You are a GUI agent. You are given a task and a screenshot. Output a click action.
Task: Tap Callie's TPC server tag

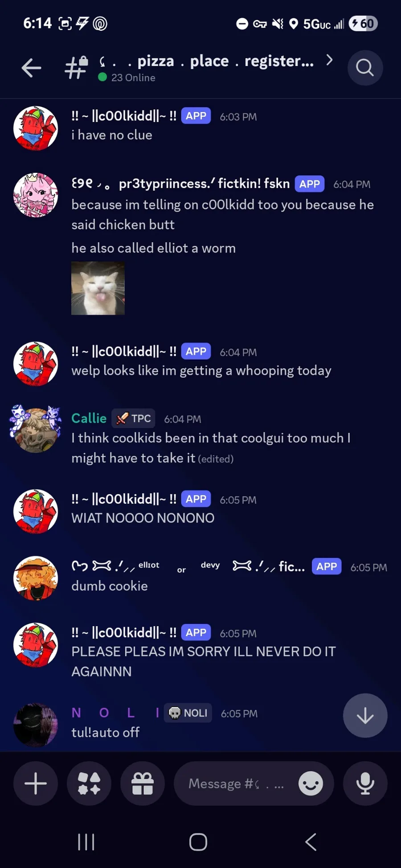pyautogui.click(x=134, y=419)
